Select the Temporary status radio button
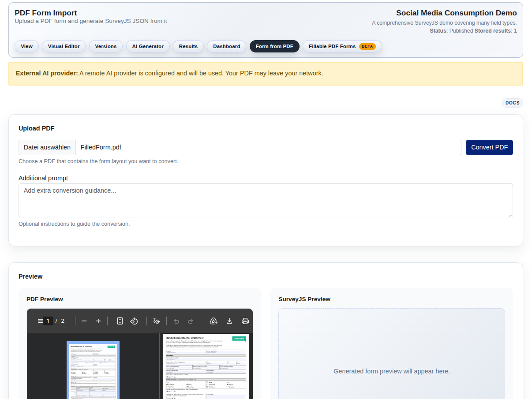 228,387
